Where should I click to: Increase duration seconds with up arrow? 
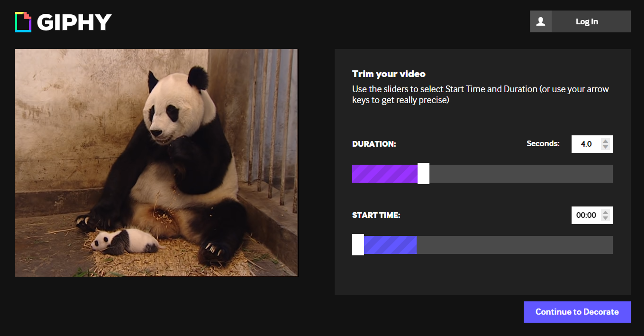(605, 141)
